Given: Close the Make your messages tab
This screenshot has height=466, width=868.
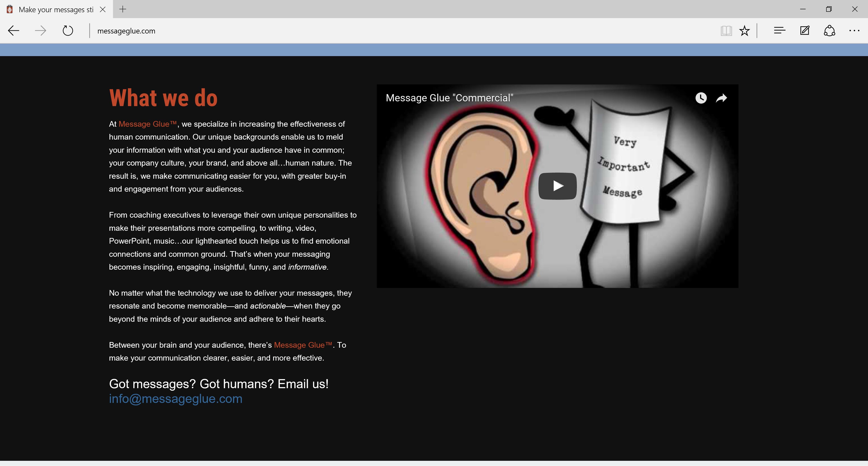Looking at the screenshot, I should pyautogui.click(x=103, y=10).
